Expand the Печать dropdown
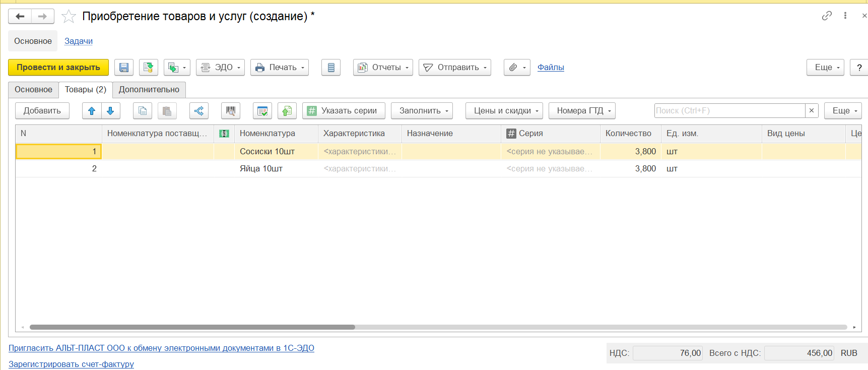Image resolution: width=868 pixels, height=370 pixels. click(280, 68)
